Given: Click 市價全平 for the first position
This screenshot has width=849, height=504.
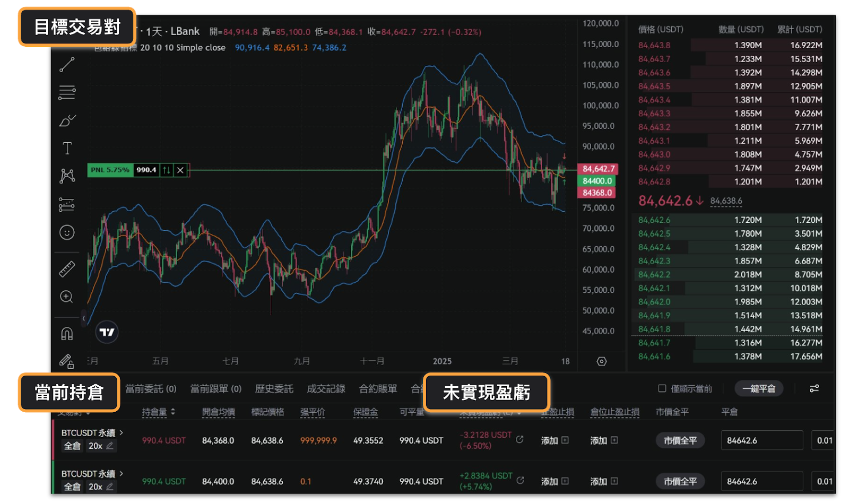Looking at the screenshot, I should [680, 440].
